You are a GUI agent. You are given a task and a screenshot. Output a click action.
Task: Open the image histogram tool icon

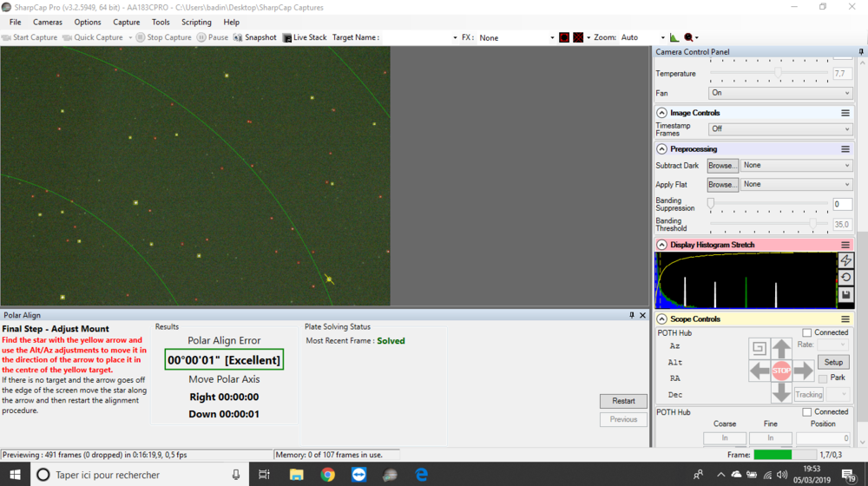(x=674, y=37)
